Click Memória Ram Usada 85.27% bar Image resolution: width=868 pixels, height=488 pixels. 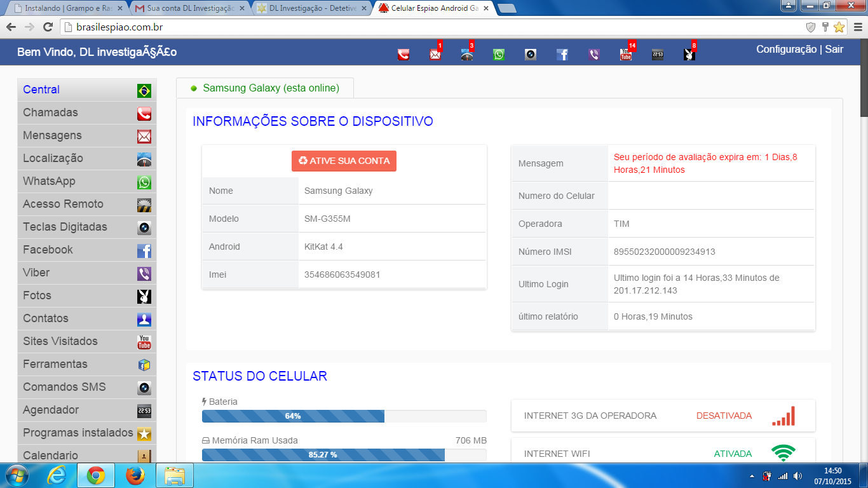[344, 455]
